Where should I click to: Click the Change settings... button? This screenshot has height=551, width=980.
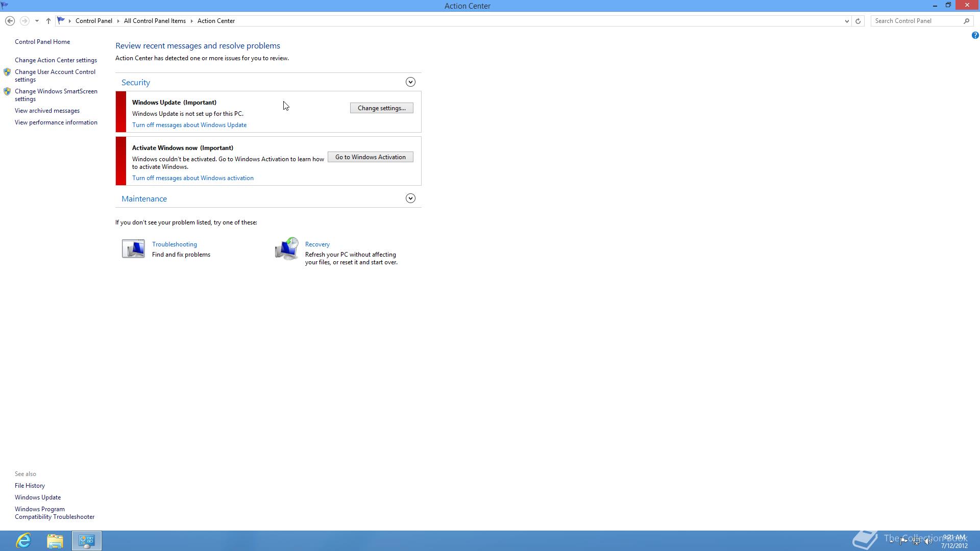382,108
